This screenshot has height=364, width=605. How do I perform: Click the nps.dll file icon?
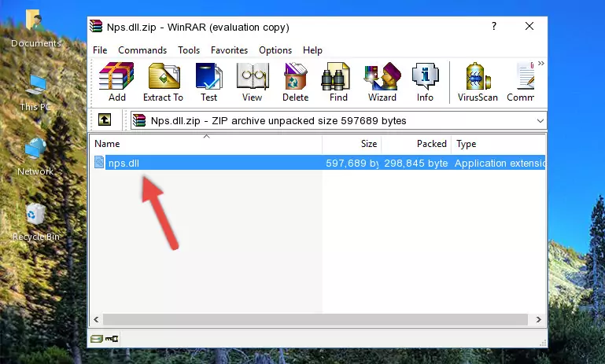click(x=99, y=162)
